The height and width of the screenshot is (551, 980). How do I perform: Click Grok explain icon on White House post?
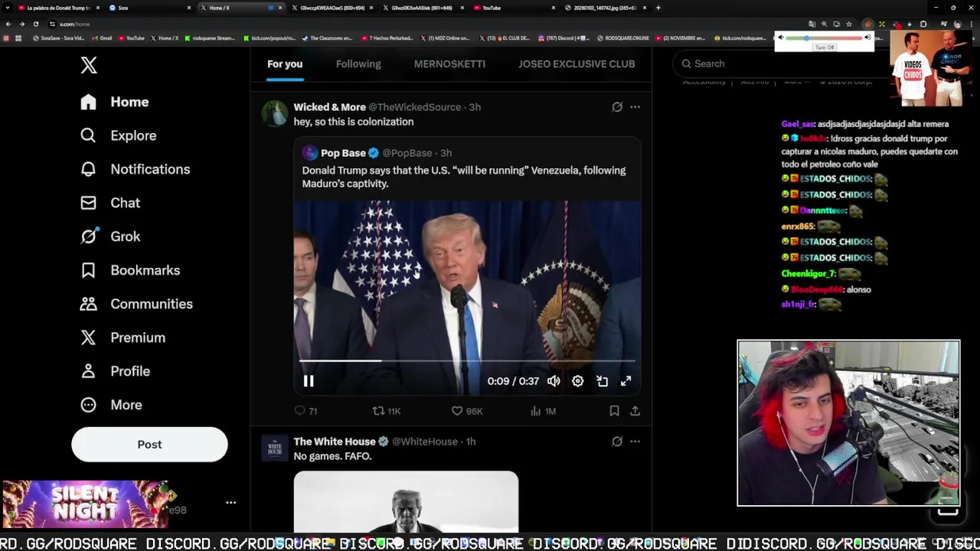click(617, 442)
